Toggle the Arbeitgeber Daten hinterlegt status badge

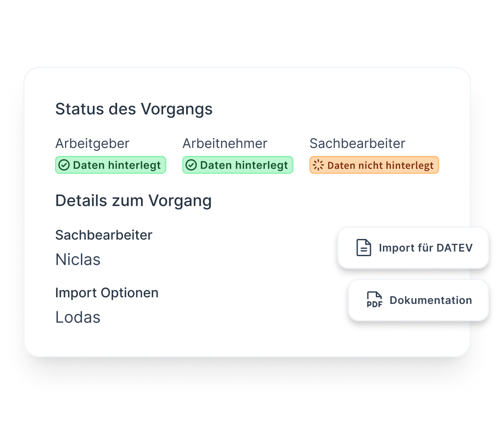(x=111, y=165)
